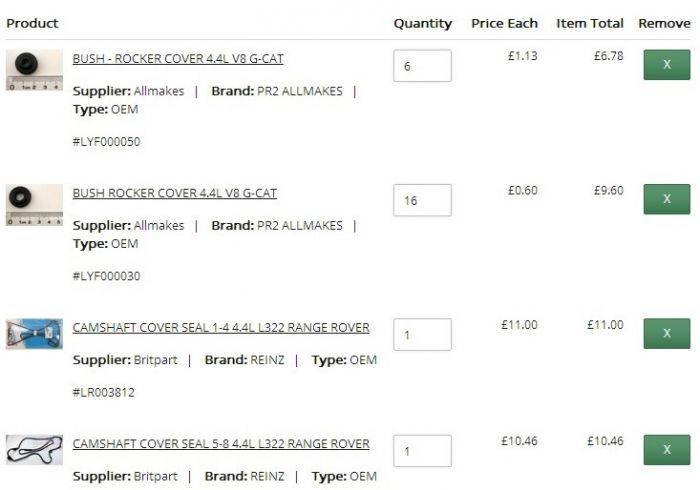
Task: Open CAMSHAFT COVER SEAL 5-8 product link
Action: coord(221,444)
